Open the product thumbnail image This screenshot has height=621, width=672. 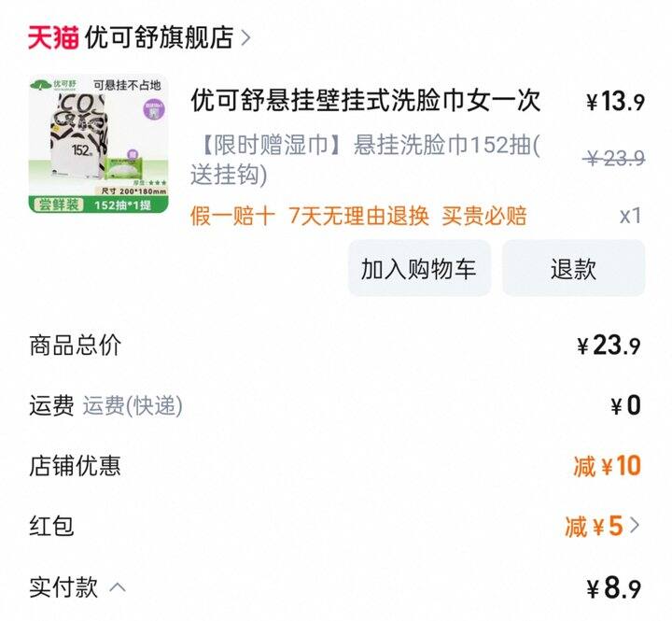(99, 144)
